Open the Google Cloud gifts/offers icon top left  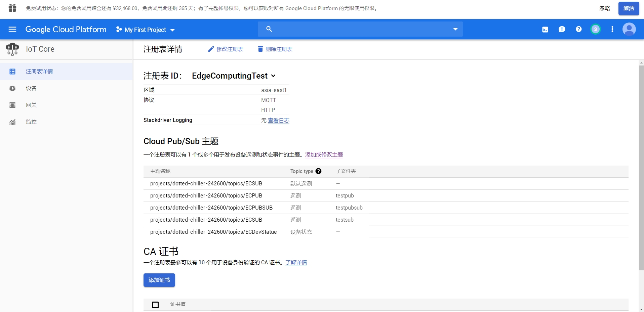[12, 8]
